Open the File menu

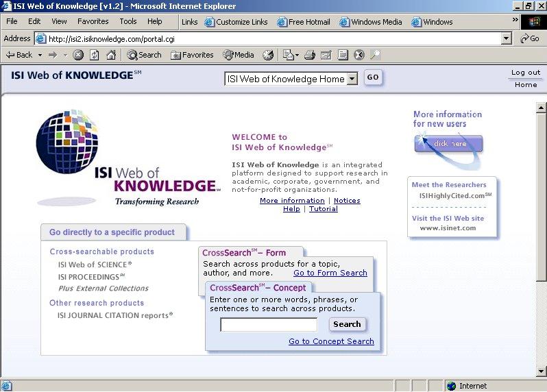point(12,22)
